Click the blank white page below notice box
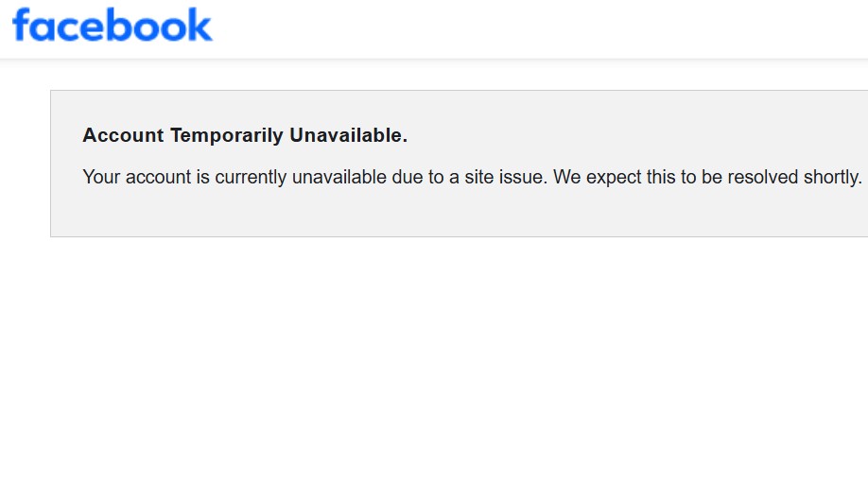This screenshot has width=868, height=486. pyautogui.click(x=435, y=359)
